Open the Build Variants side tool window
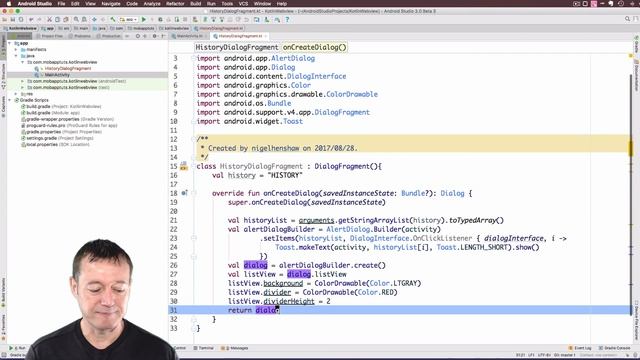 (3, 292)
